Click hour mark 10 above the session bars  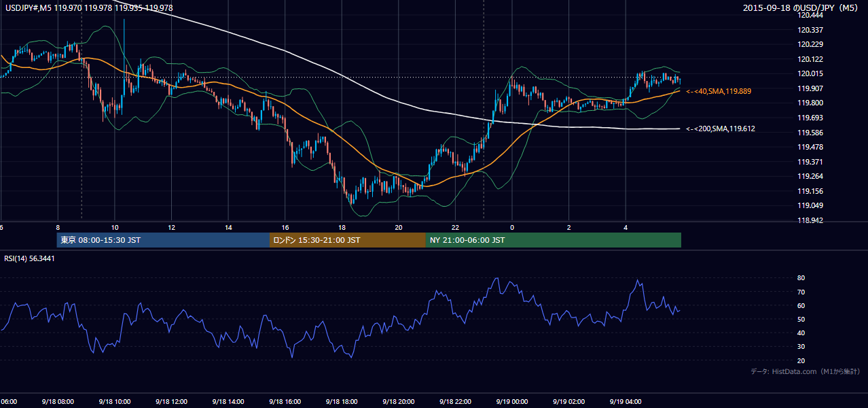(x=115, y=228)
